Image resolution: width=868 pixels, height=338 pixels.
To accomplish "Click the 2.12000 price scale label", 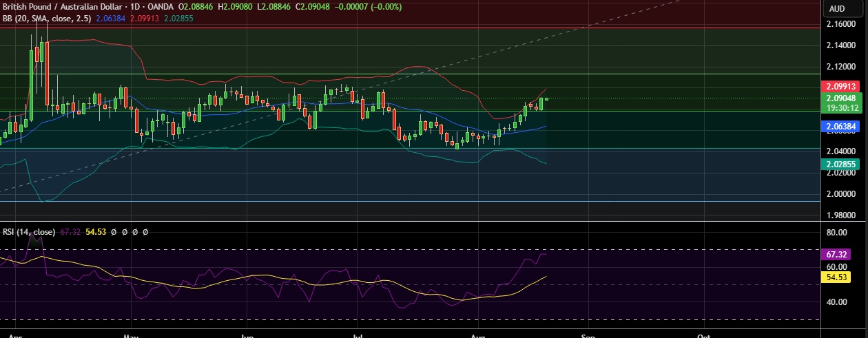I will point(841,66).
